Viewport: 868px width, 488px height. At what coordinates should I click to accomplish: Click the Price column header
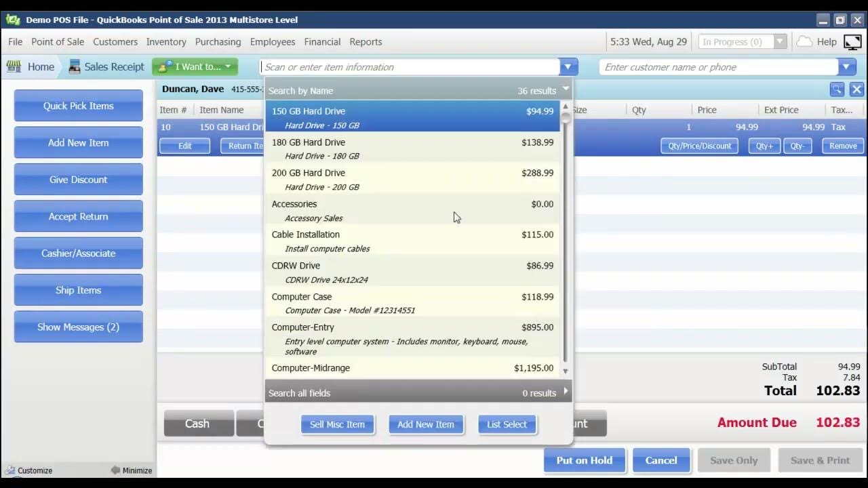(x=707, y=110)
